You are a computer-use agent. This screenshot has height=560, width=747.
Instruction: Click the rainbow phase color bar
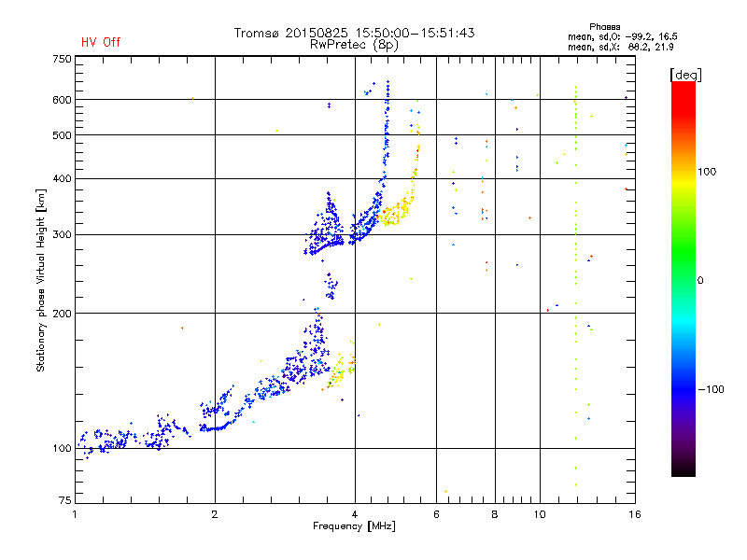point(684,279)
